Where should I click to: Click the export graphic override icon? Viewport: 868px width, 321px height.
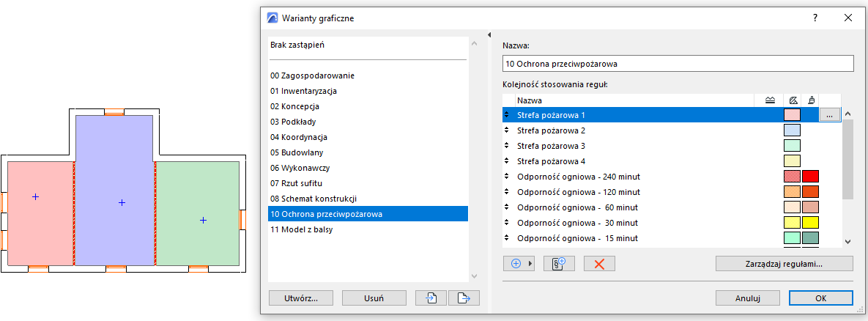click(x=463, y=298)
